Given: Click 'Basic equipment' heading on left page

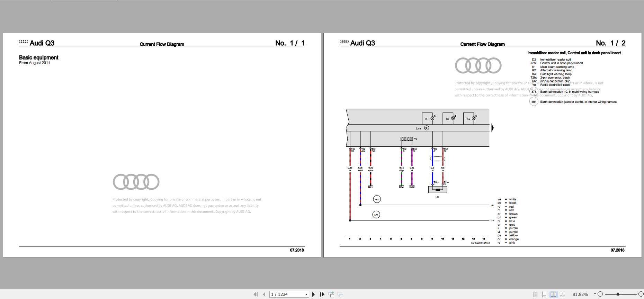Looking at the screenshot, I should click(38, 57).
